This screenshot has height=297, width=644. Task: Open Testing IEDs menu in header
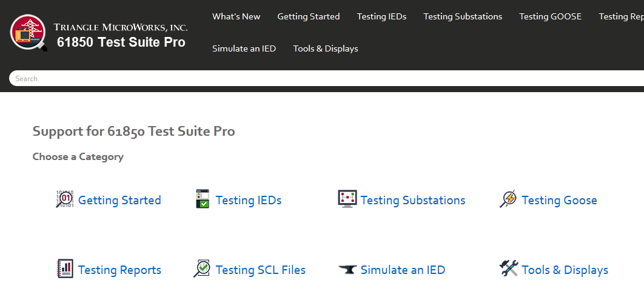click(381, 16)
